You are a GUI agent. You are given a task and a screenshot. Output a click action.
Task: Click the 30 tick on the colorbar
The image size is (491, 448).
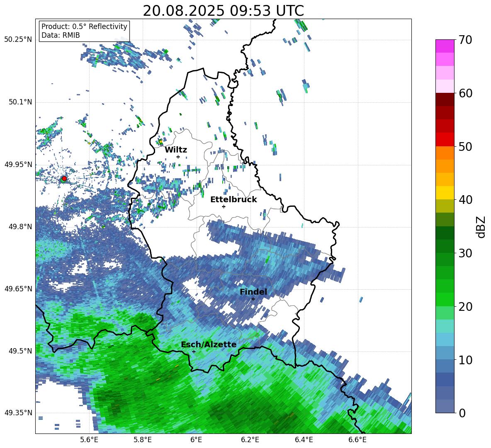point(465,253)
